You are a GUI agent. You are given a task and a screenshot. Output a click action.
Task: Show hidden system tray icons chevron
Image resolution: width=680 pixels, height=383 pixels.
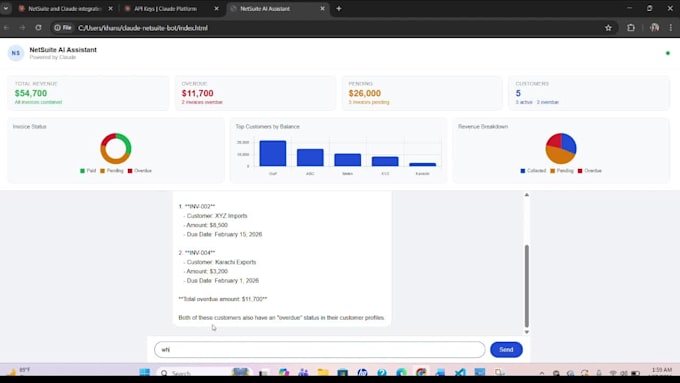pyautogui.click(x=542, y=373)
